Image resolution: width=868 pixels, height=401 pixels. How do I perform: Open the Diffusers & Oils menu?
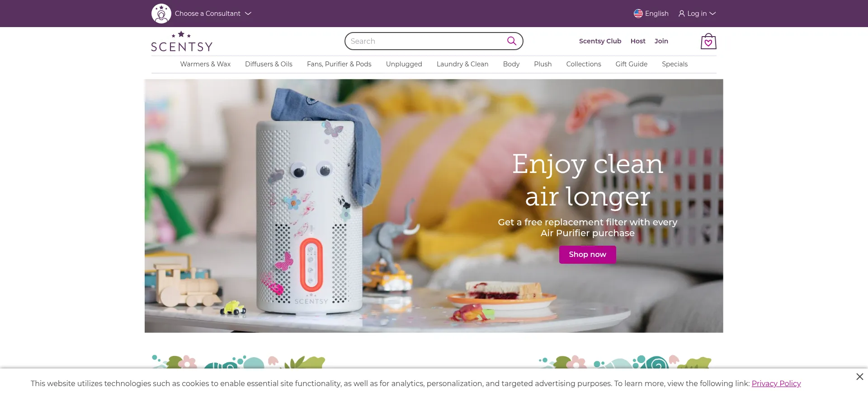[x=269, y=64]
